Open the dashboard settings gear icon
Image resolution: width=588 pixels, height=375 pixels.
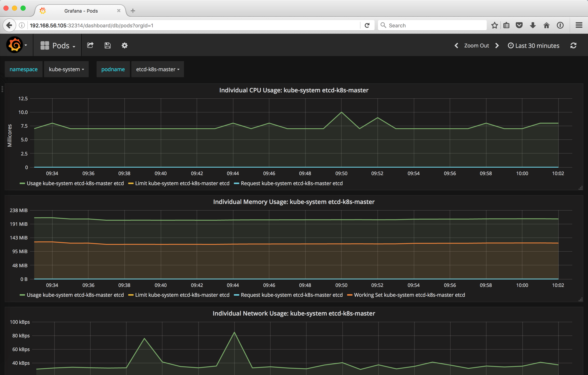click(x=125, y=45)
